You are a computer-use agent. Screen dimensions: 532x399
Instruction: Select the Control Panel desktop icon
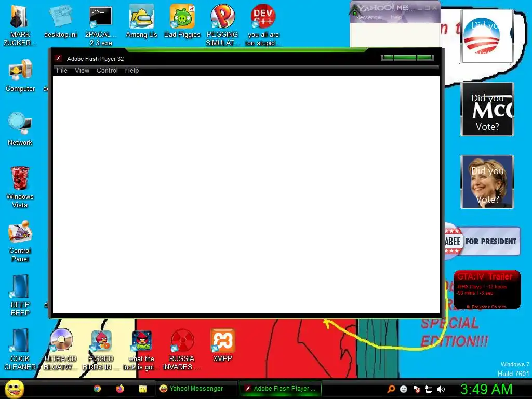20,242
